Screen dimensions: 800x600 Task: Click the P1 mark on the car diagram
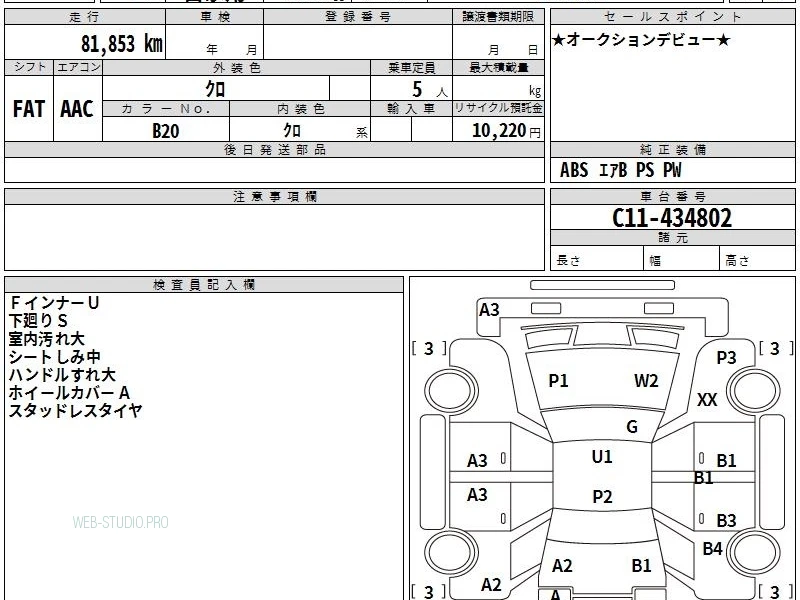pos(558,381)
